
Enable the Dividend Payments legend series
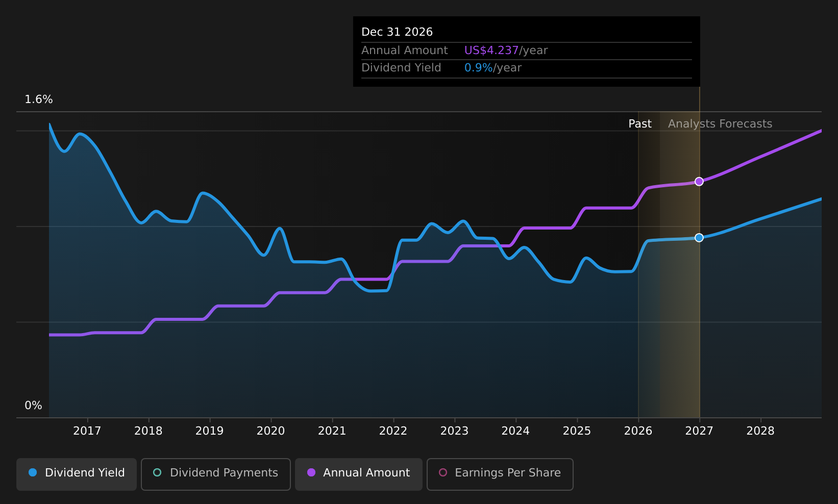(x=215, y=474)
